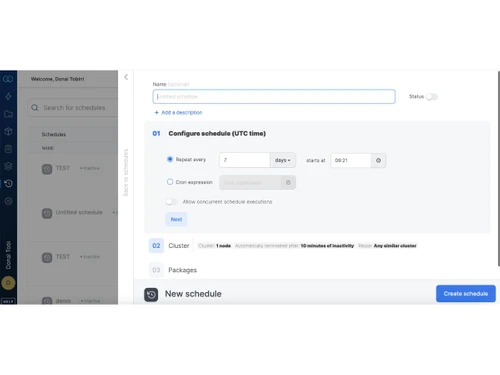Toggle Allow concurrent schedule executions
500x375 pixels.
(172, 202)
